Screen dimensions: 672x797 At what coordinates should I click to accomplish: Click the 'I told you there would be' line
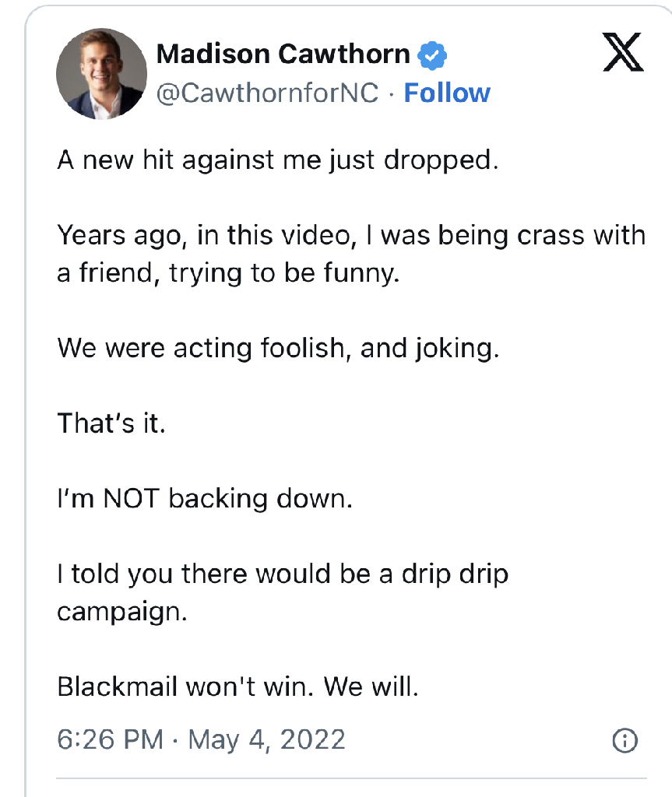(283, 574)
